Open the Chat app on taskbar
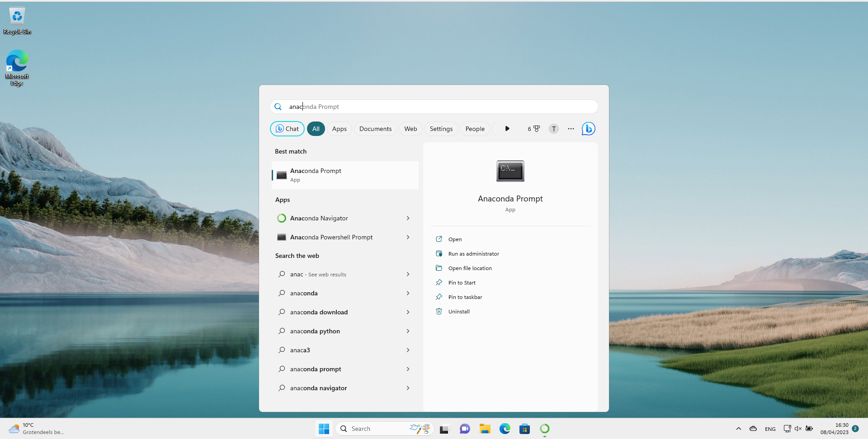868x439 pixels. pos(465,429)
